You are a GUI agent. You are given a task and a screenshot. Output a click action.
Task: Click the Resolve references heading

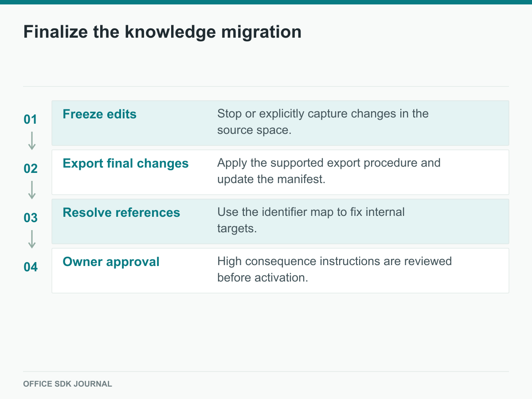[121, 213]
